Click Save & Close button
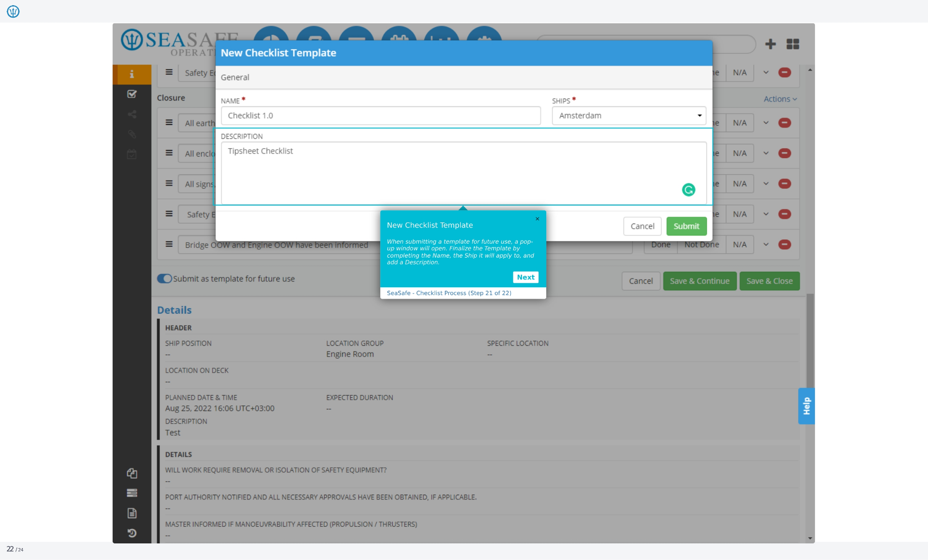 [x=769, y=281]
